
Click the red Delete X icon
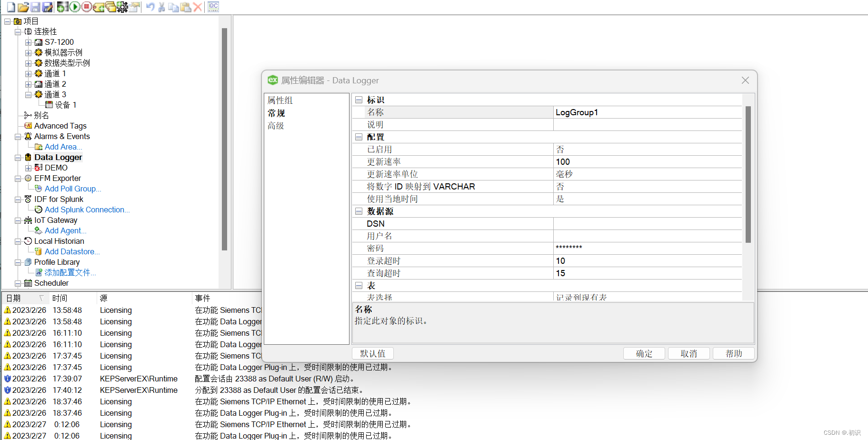pos(198,7)
